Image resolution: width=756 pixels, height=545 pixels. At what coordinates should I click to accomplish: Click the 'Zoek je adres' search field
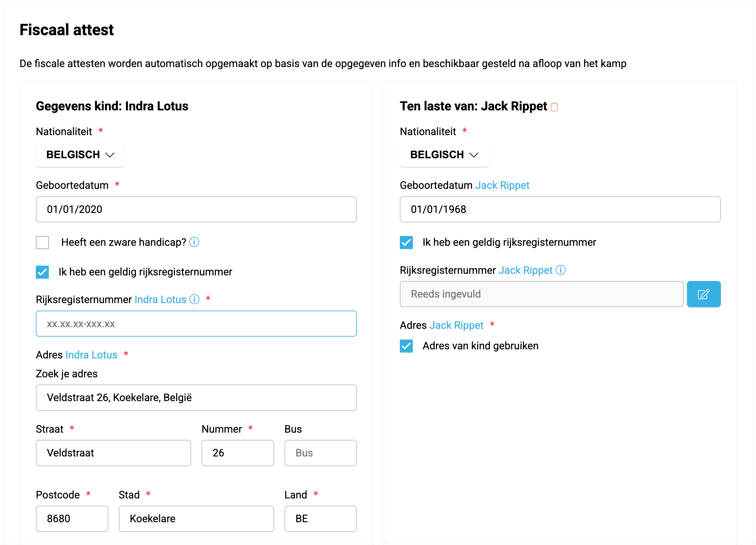coord(196,398)
